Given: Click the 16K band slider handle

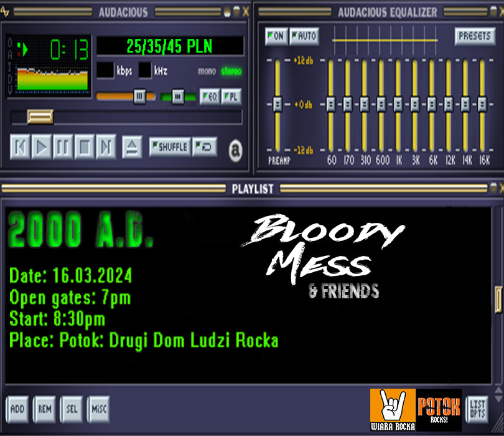Looking at the screenshot, I should [x=482, y=104].
